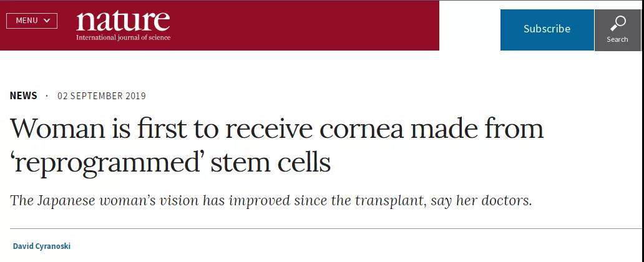
Task: Open the MENU dropdown in header
Action: pos(32,21)
